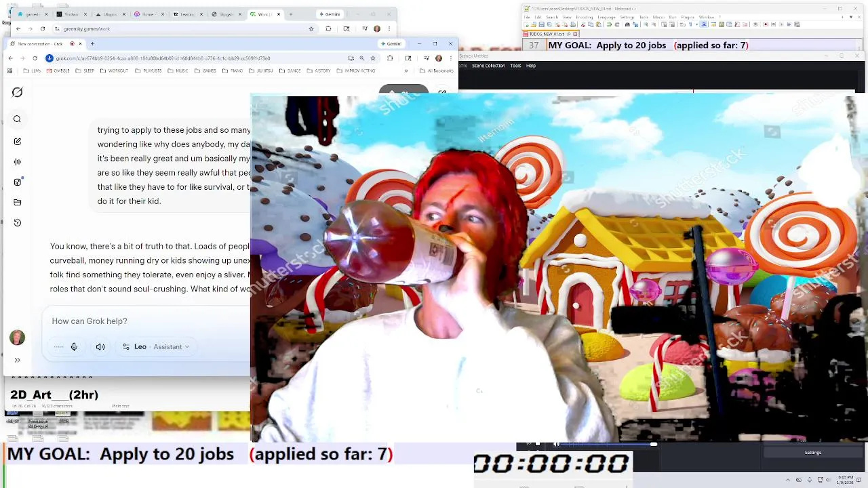868x488 pixels.
Task: Open OBS Help menu
Action: pyautogui.click(x=531, y=66)
